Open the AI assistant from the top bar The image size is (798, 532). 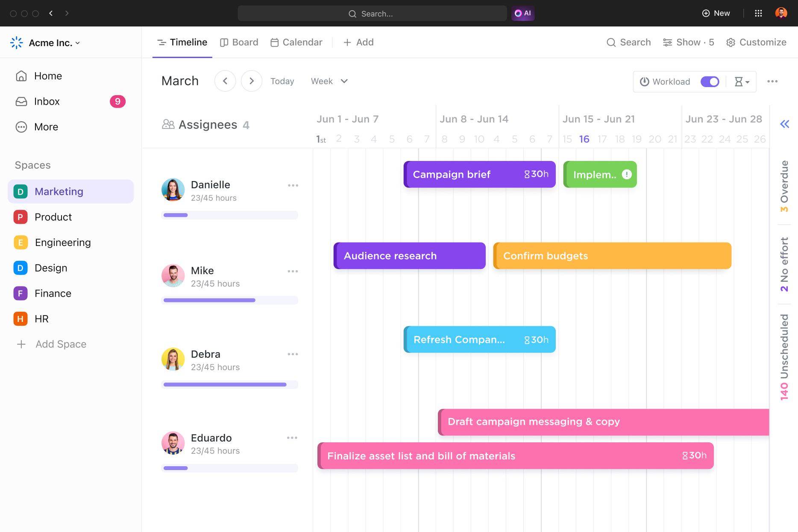pos(522,13)
